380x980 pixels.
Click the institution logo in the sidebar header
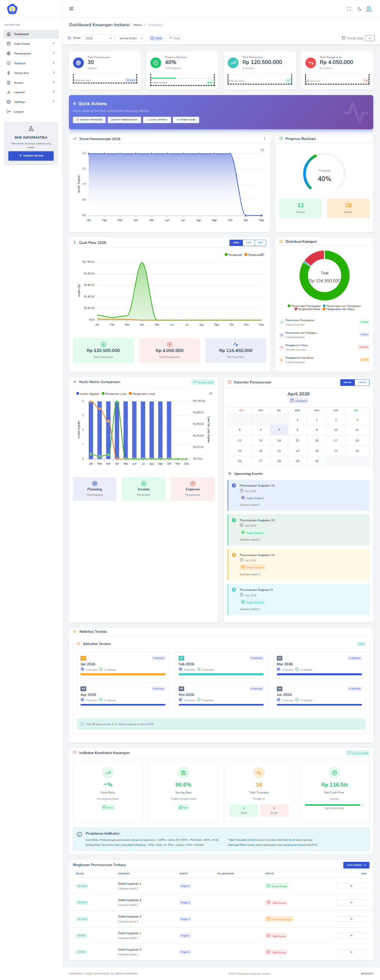click(12, 9)
